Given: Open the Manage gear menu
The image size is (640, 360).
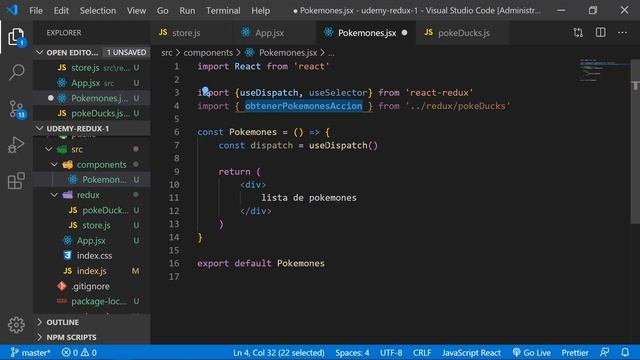Looking at the screenshot, I should click(x=16, y=325).
